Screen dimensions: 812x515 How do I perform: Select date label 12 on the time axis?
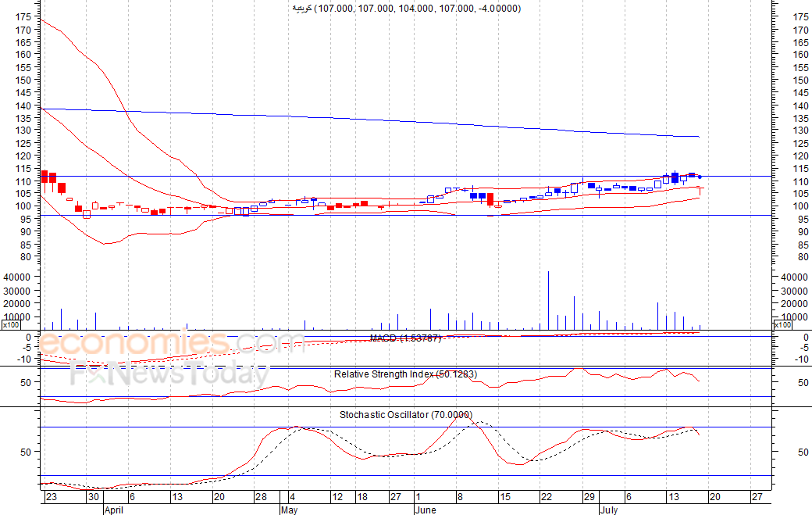[337, 497]
